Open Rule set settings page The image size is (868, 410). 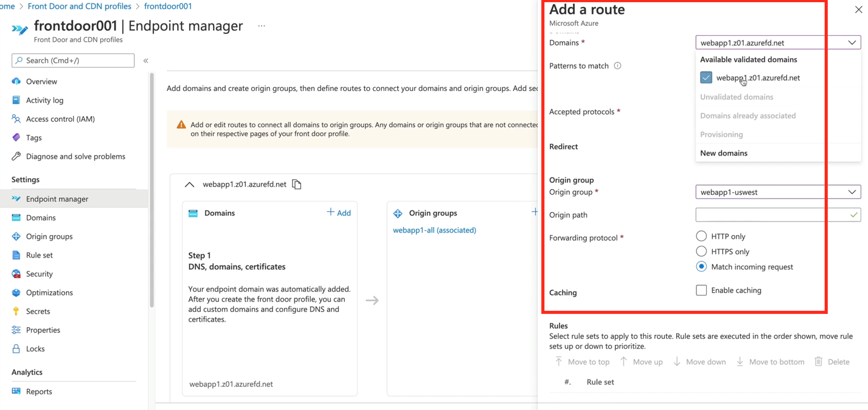click(39, 255)
